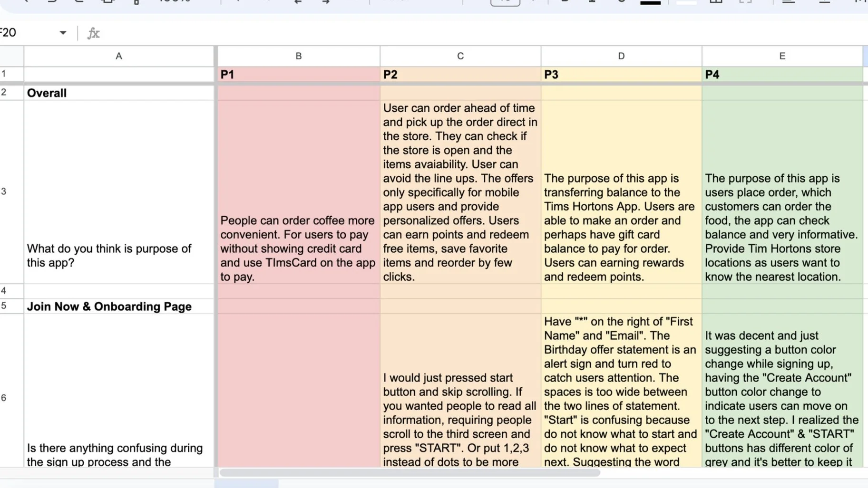The width and height of the screenshot is (868, 488).
Task: Select 'Have "*" on the right of' cell
Action: click(622, 391)
